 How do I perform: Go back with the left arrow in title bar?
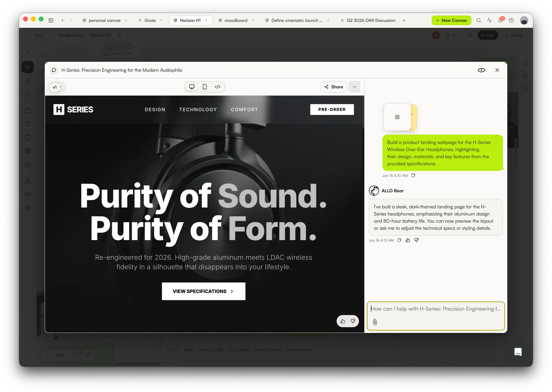tap(62, 20)
